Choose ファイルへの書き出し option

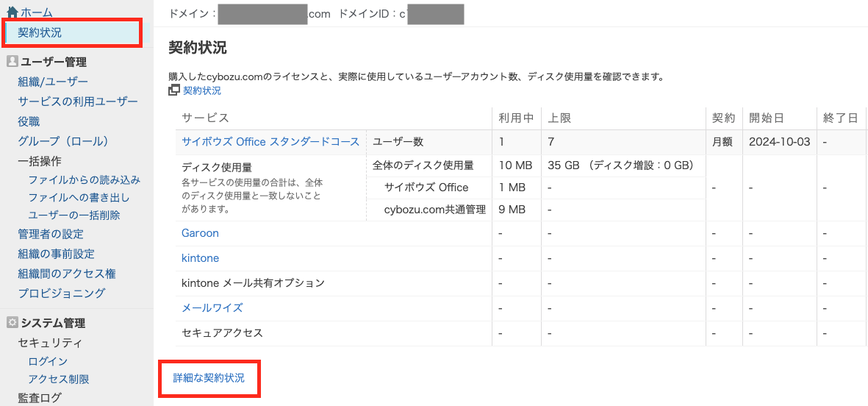pos(79,197)
